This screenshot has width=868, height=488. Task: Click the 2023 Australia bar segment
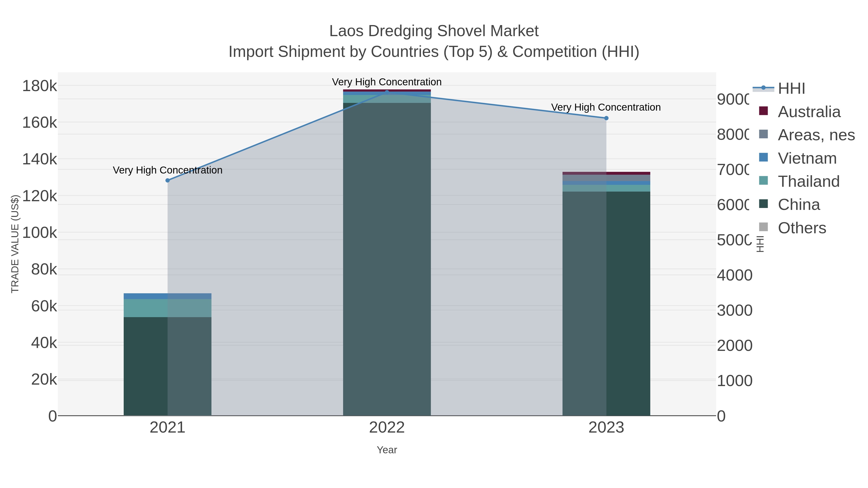click(x=606, y=173)
